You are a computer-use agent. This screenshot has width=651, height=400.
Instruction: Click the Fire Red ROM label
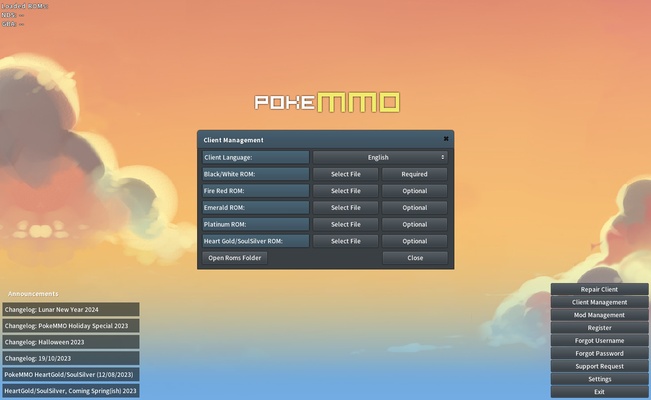(256, 191)
